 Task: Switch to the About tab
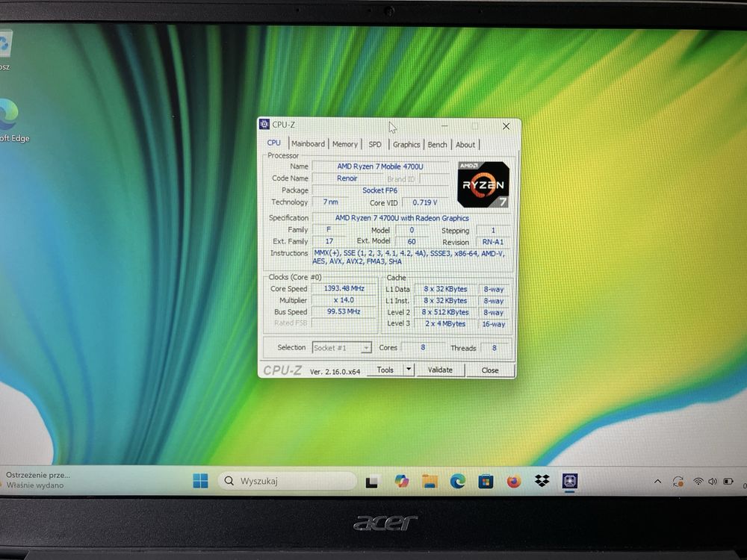pos(465,145)
